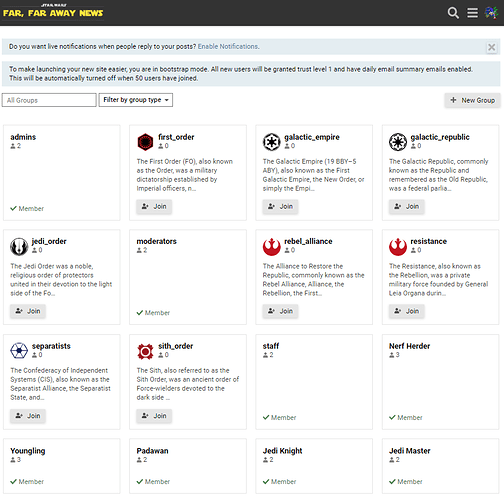Expand the Filter by group type dropdown
Image resolution: width=504 pixels, height=499 pixels.
(136, 100)
